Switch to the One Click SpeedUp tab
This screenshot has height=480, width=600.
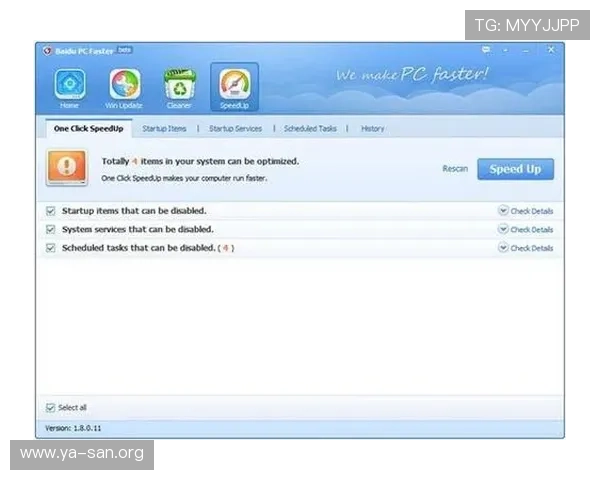click(88, 129)
